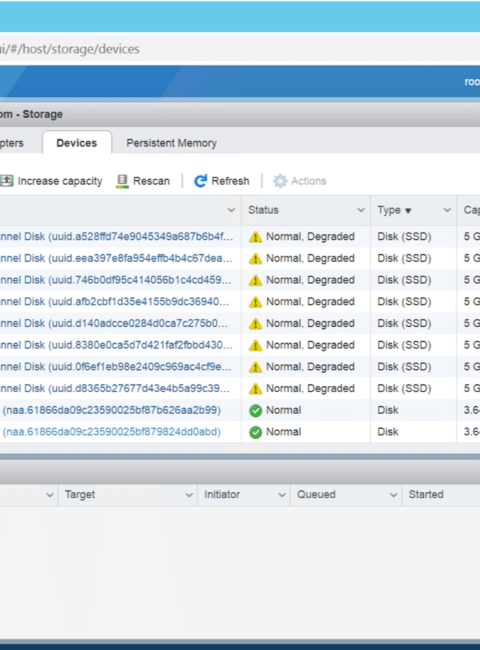The height and width of the screenshot is (650, 480).
Task: Click warning icon in uuid.d140adcce row
Action: (x=255, y=324)
